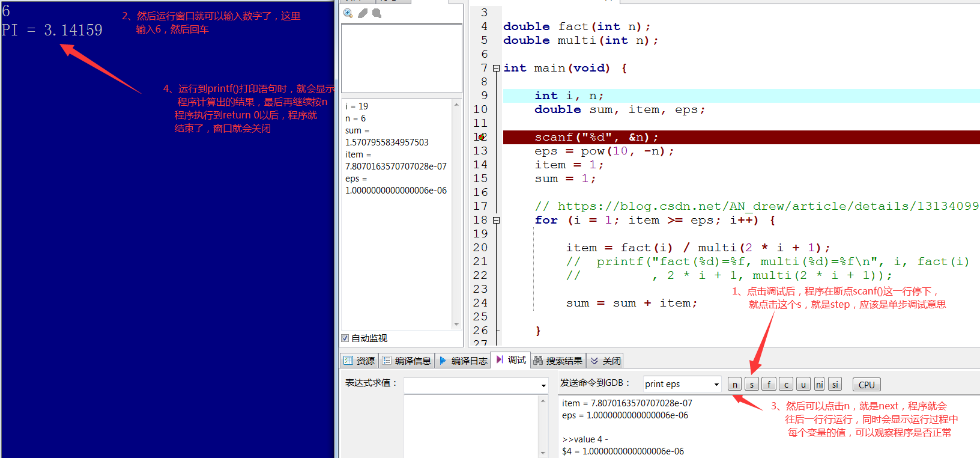
Task: Select the 'i = 19' watch entry
Action: 357,106
